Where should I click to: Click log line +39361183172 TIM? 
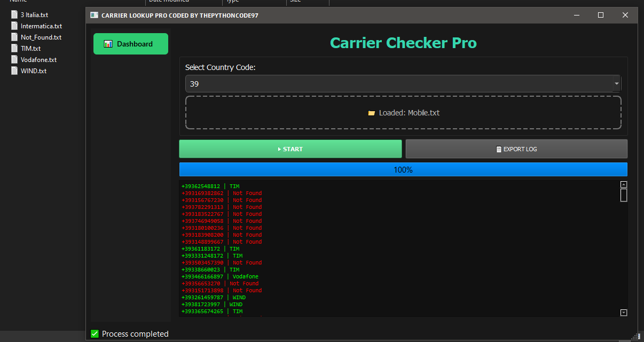210,249
